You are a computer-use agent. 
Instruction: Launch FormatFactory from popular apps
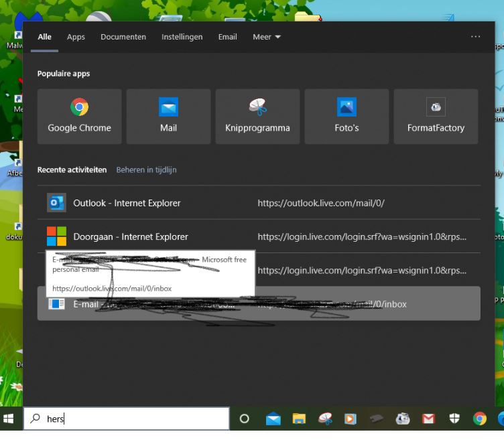coord(436,117)
